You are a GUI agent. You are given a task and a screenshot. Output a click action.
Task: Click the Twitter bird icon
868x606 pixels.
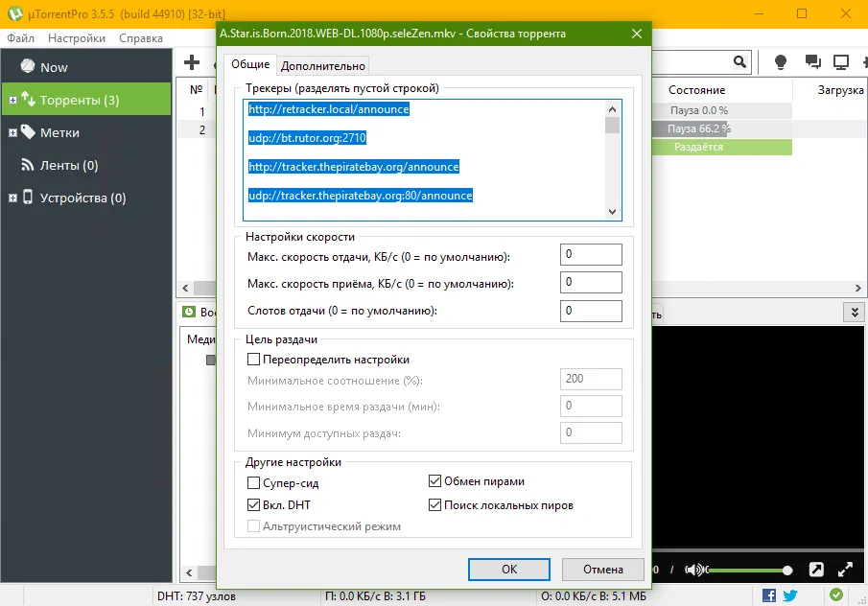[790, 595]
